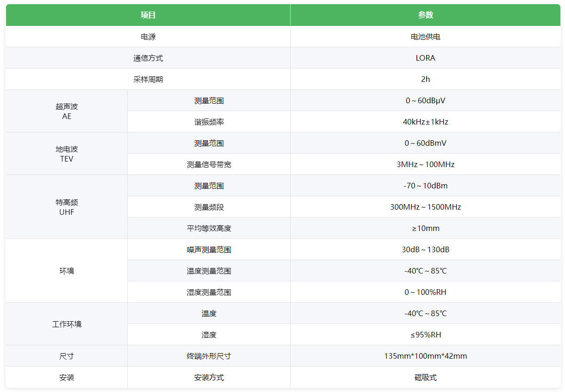Select the 300MHz～1500MHz value cell

[425, 207]
